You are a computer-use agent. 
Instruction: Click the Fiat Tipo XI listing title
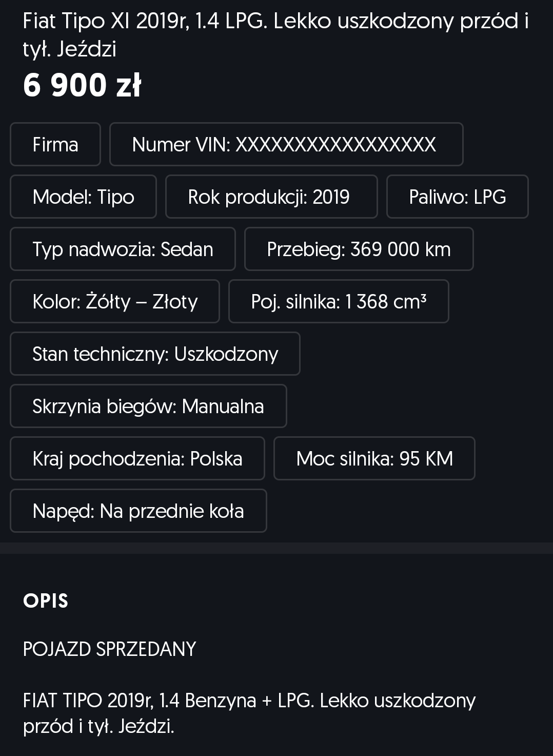(275, 35)
